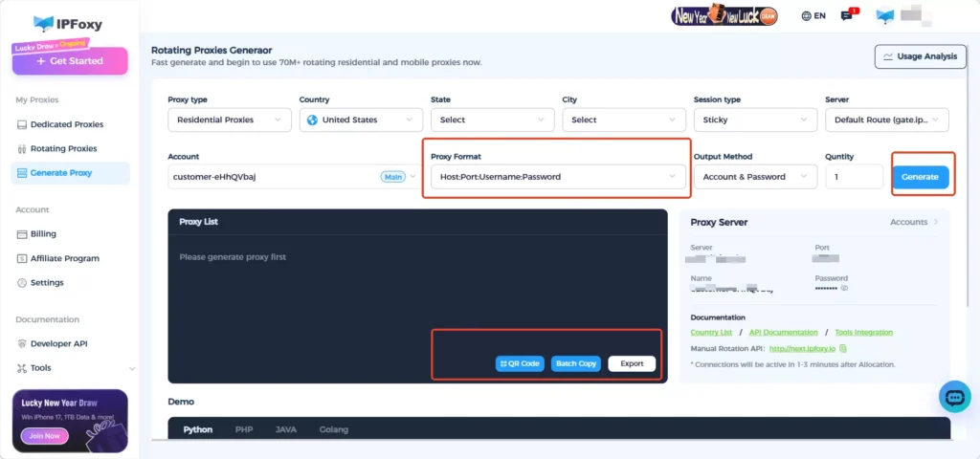Screen dimensions: 980x459
Task: Expand the Session type dropdown
Action: 751,120
